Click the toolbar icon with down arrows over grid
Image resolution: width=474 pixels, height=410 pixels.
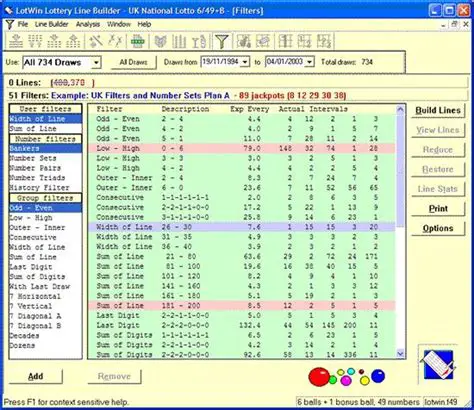pos(35,41)
